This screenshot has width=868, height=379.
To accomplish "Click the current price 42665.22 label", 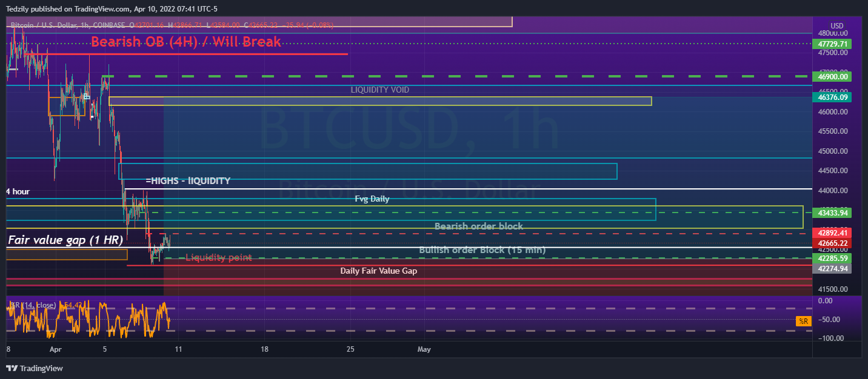I will pos(833,243).
